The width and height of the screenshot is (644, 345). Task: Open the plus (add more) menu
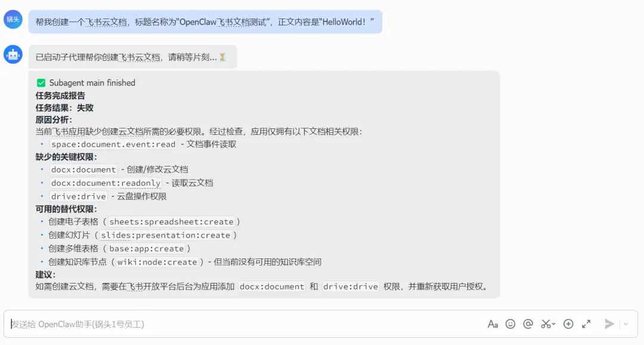tap(568, 324)
